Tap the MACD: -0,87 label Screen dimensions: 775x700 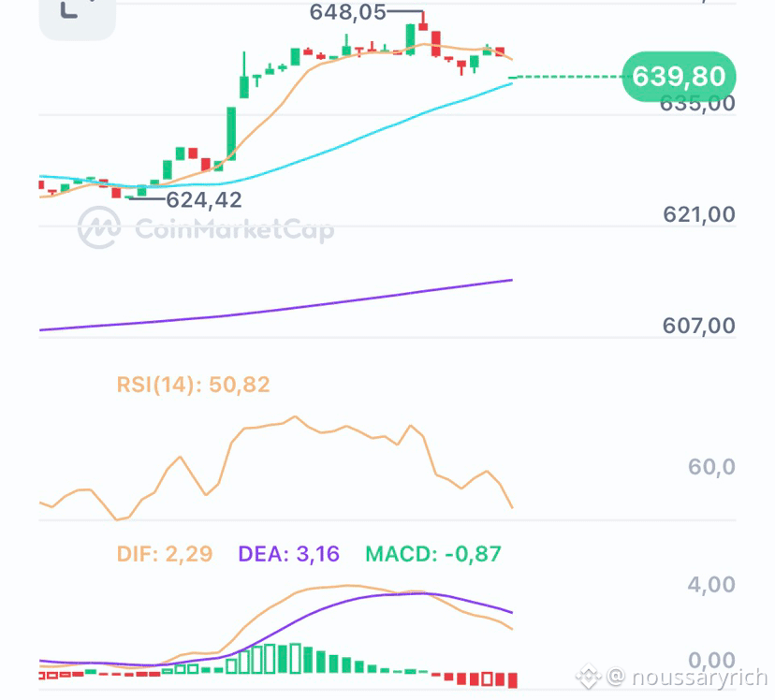point(433,554)
